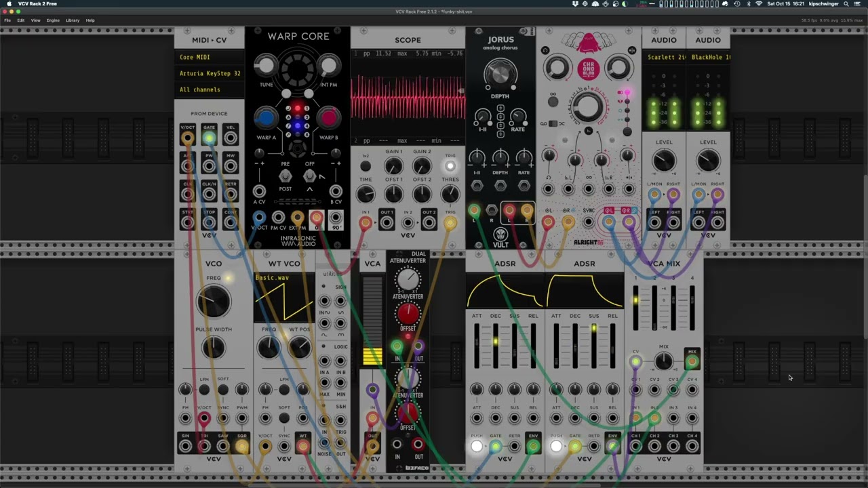Open the Arturia KeyStep 32 device selector
Image resolution: width=868 pixels, height=488 pixels.
click(x=210, y=73)
